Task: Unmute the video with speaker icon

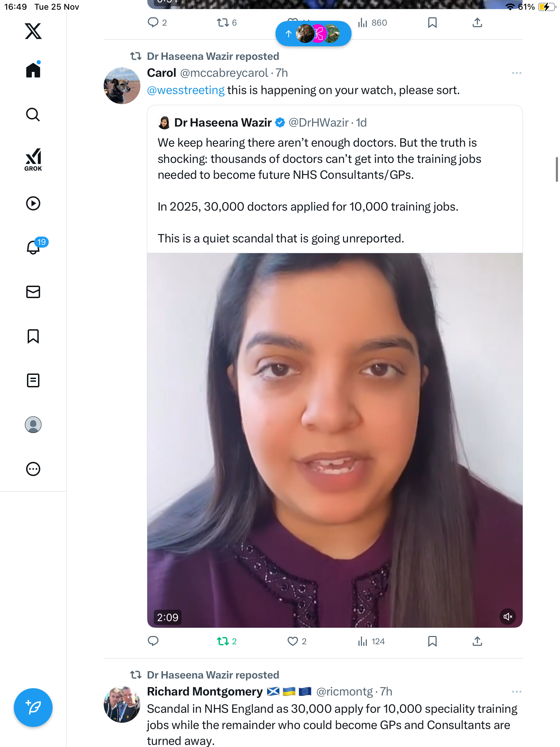Action: click(x=507, y=617)
